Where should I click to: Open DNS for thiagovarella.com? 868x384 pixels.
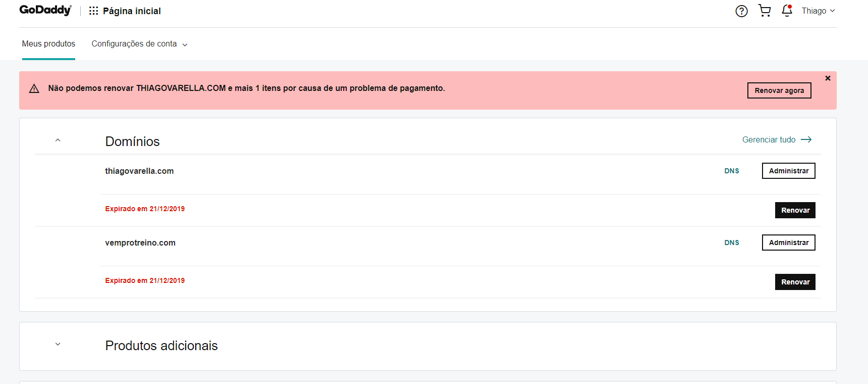coord(732,171)
